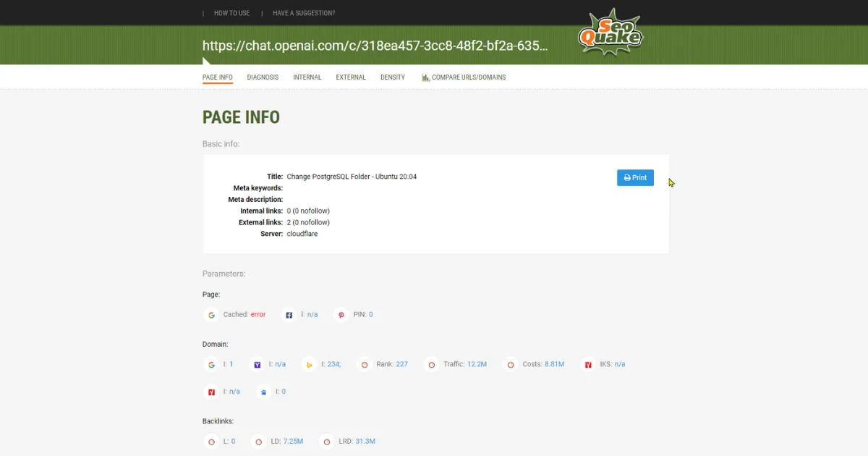Click the bar chart icon beside Compare URLs/Domains

[x=426, y=77]
